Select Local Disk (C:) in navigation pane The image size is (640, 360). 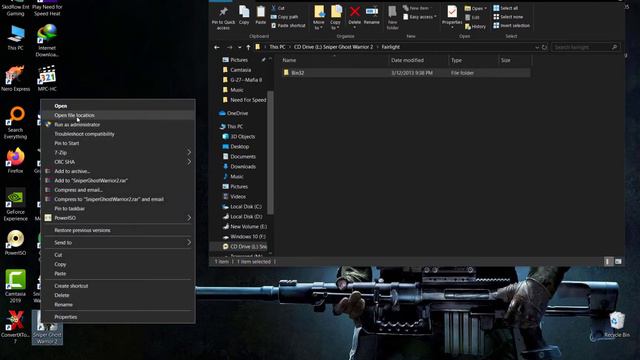click(x=246, y=207)
